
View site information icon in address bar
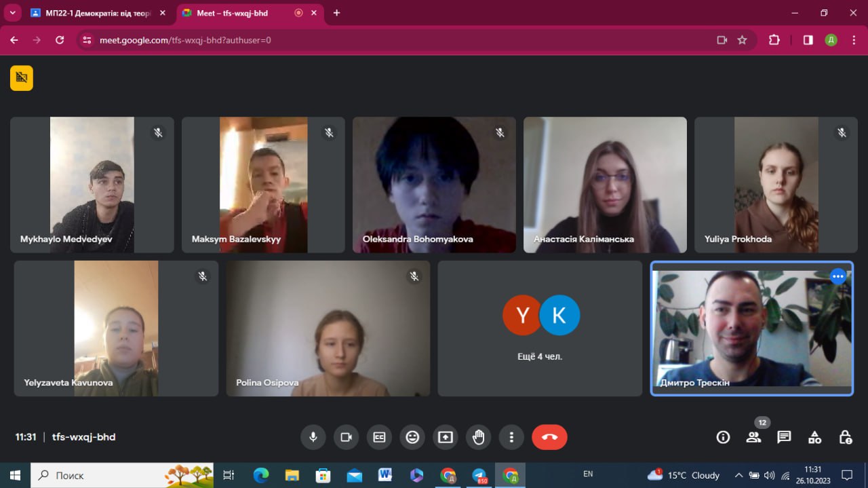(86, 40)
